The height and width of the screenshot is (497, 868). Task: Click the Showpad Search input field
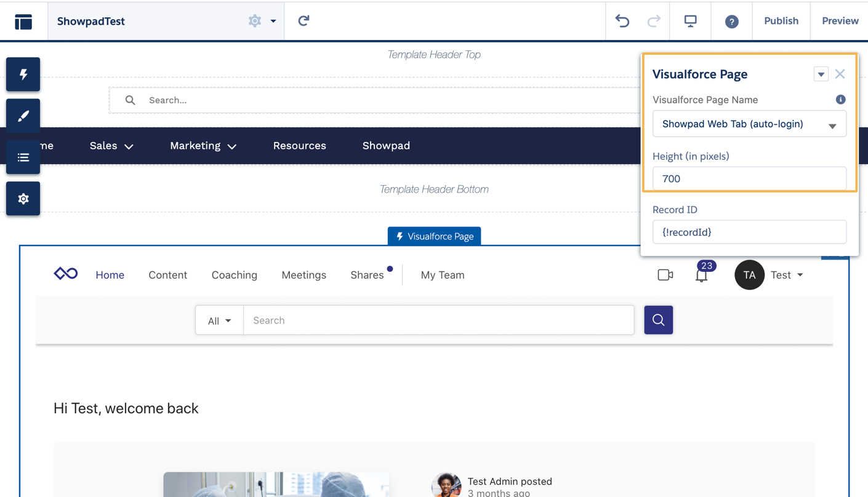pos(439,320)
